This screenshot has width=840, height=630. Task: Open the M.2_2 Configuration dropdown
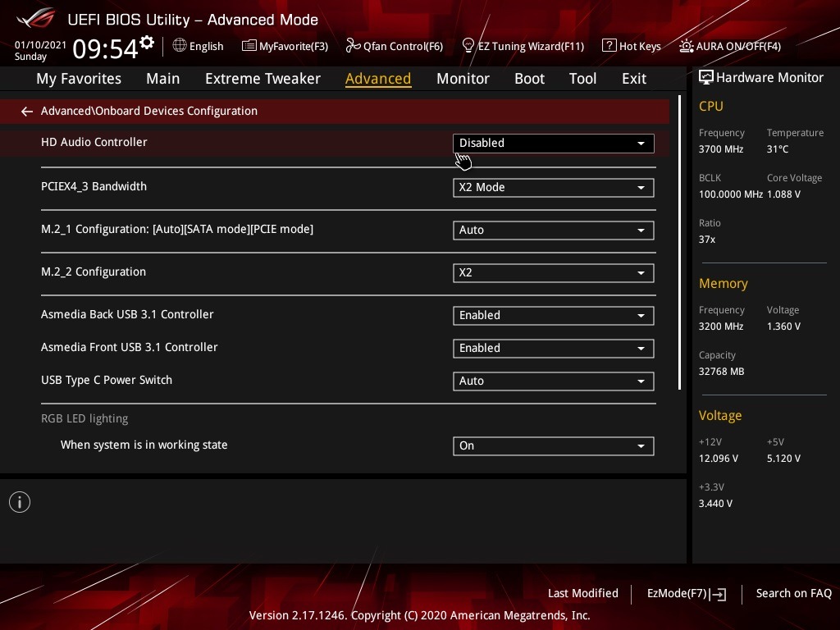[x=554, y=272]
